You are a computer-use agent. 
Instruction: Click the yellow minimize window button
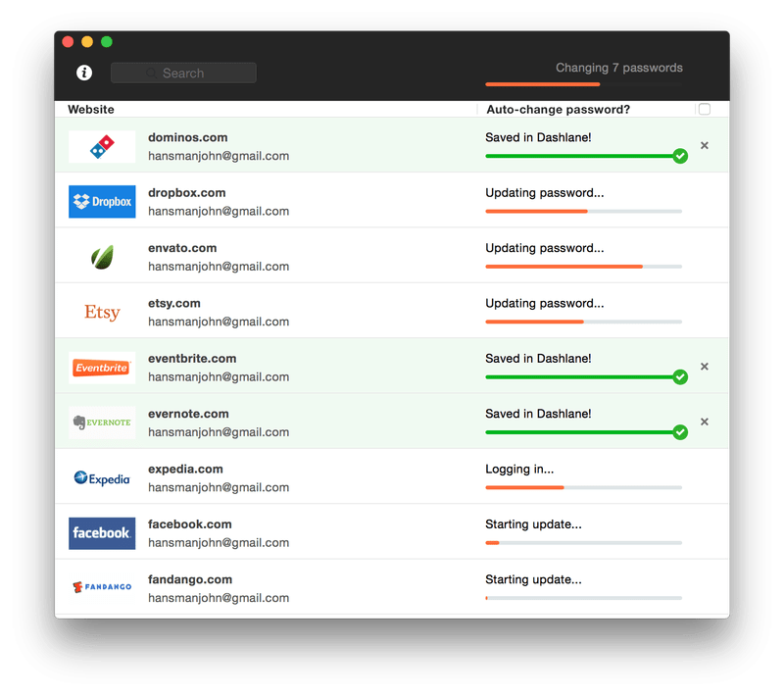(x=87, y=41)
